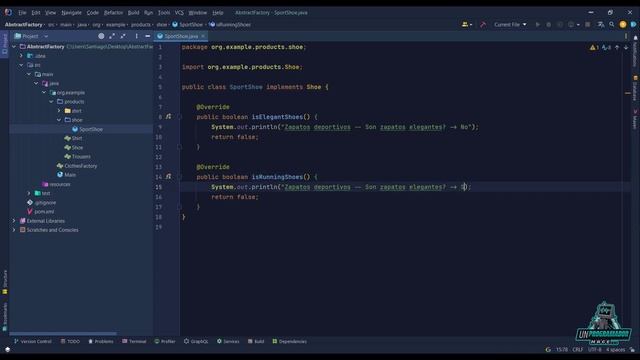Open the Build menu
The width and height of the screenshot is (640, 360).
tap(133, 13)
